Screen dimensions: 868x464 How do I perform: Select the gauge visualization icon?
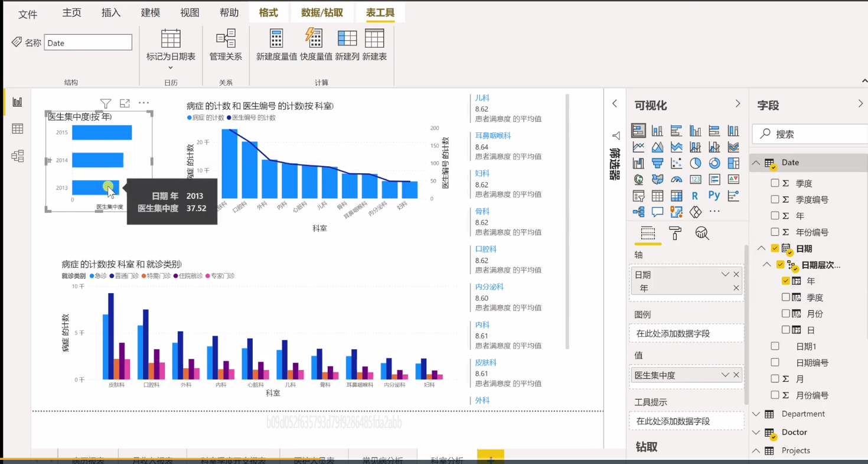[676, 179]
